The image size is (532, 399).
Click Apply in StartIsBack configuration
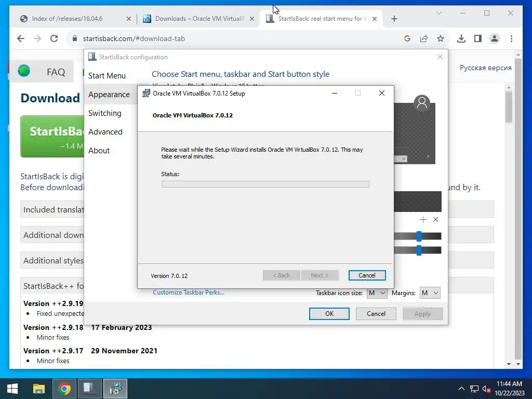[422, 314]
